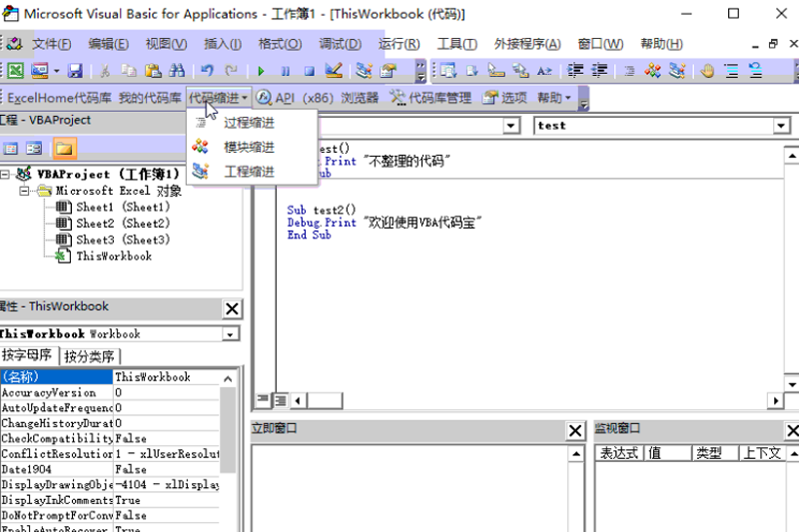Click ExcelHome代码库 button
Screen dimensions: 799x532
[59, 98]
